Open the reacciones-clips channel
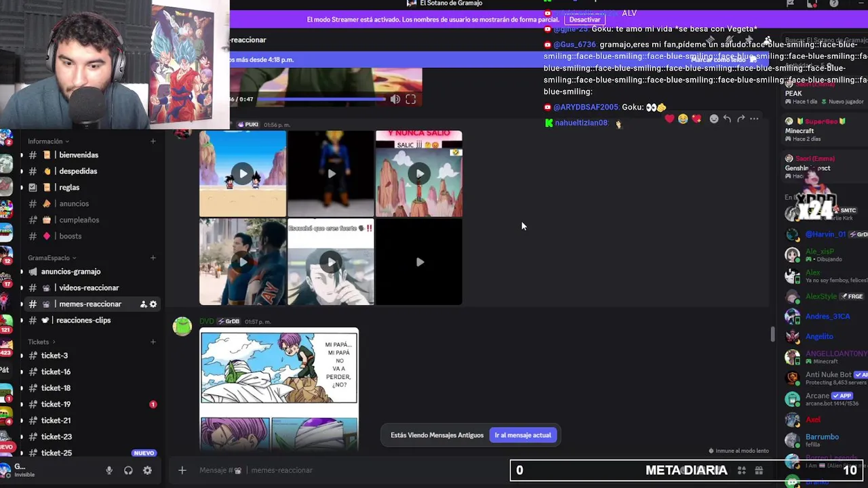The width and height of the screenshot is (868, 488). [x=92, y=321]
